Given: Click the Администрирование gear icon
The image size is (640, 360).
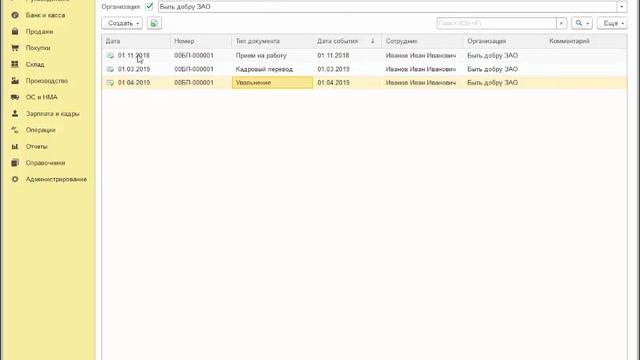Looking at the screenshot, I should pyautogui.click(x=15, y=179).
